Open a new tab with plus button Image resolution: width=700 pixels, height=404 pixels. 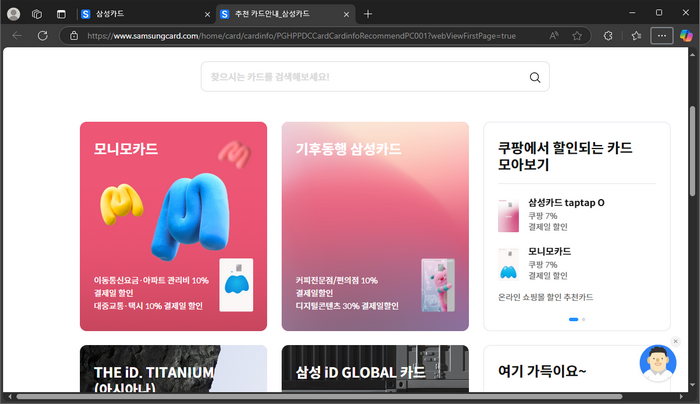tap(368, 14)
